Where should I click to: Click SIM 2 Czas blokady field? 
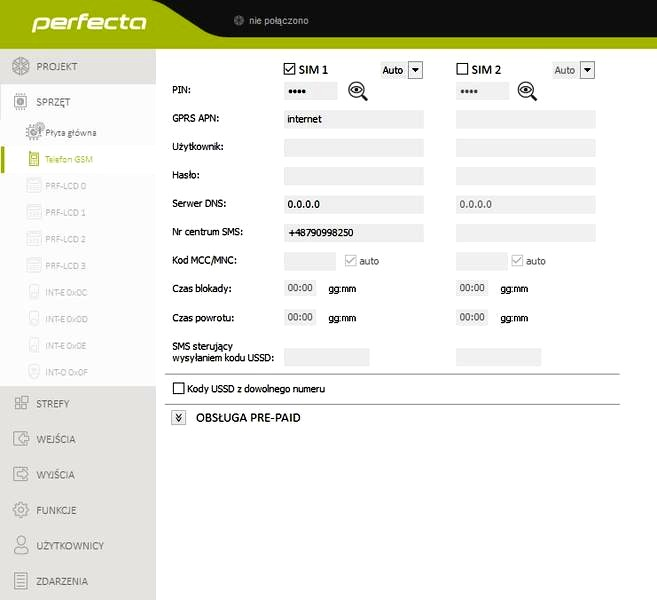click(472, 288)
